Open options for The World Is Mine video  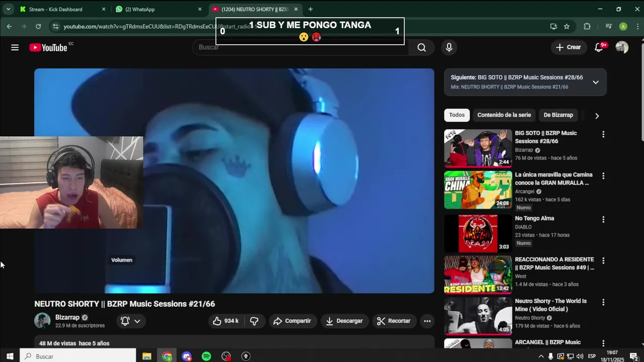603,302
